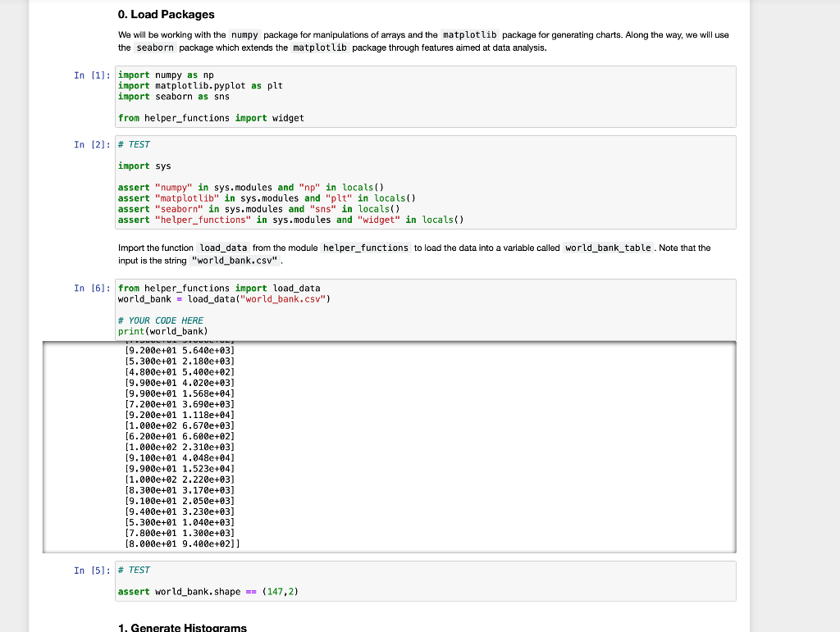Click the In [5]: prompt label
The height and width of the screenshot is (632, 840).
(92, 571)
